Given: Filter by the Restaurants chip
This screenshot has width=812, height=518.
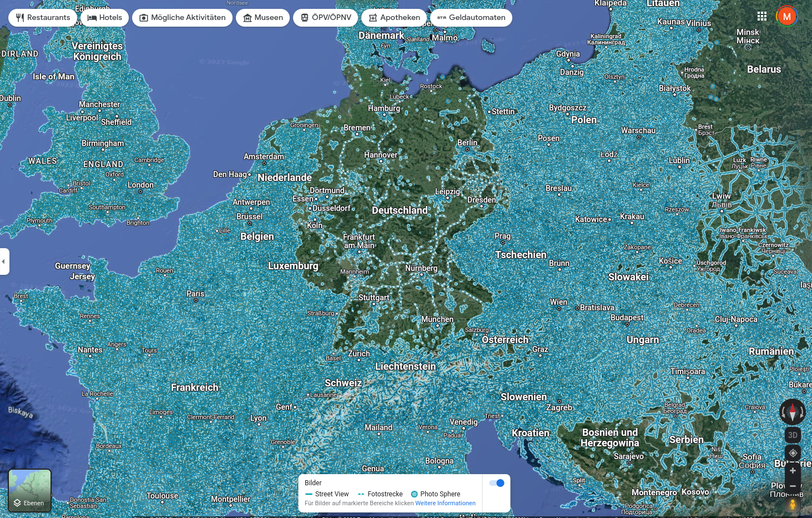Looking at the screenshot, I should tap(43, 18).
